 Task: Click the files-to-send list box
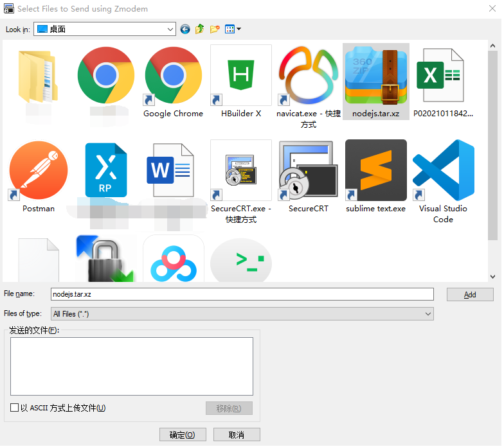click(x=132, y=366)
